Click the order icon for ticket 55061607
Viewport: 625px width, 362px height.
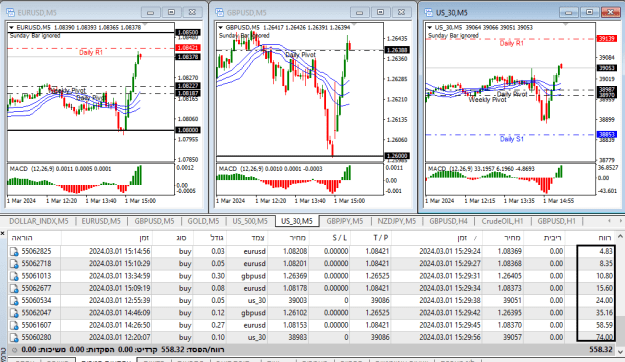(14, 325)
